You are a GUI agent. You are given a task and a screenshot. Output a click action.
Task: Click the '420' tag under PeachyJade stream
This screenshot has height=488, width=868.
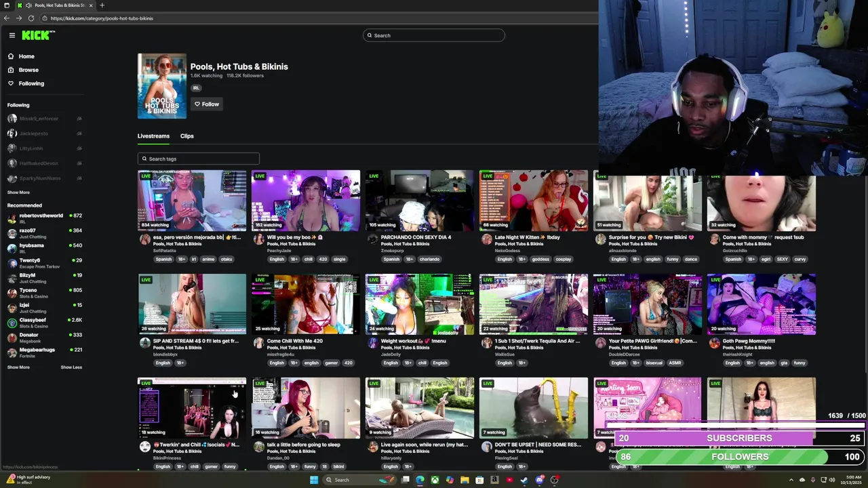(323, 259)
